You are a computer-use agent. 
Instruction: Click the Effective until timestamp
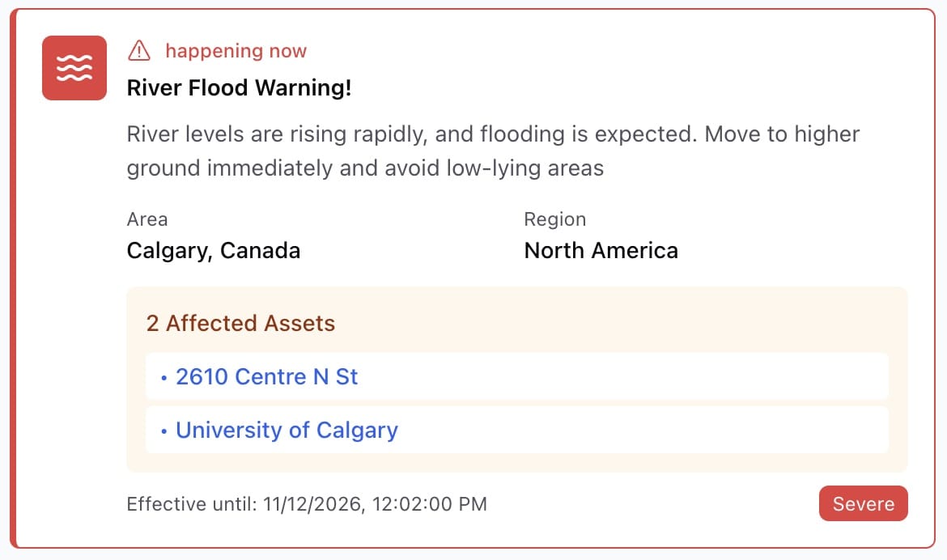307,504
